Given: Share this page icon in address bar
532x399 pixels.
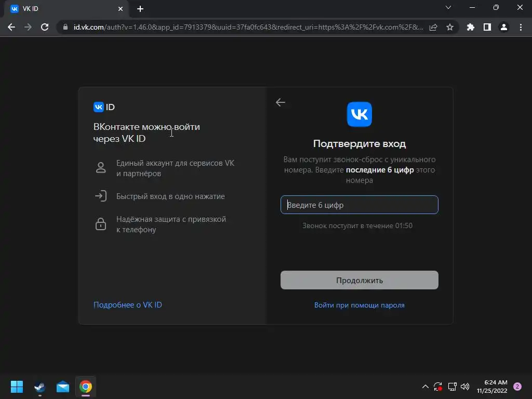Looking at the screenshot, I should tap(433, 27).
